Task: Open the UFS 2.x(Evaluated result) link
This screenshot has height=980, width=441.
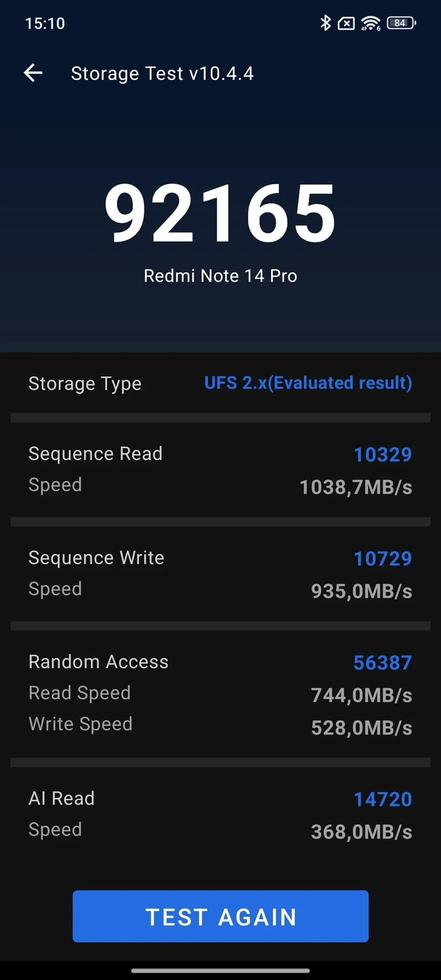Action: [308, 383]
